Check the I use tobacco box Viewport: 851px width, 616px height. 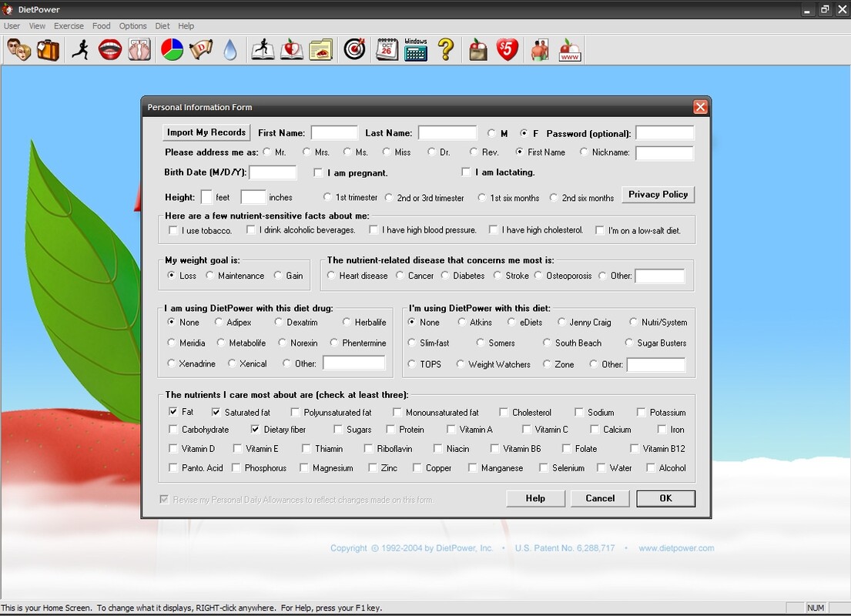pyautogui.click(x=173, y=230)
